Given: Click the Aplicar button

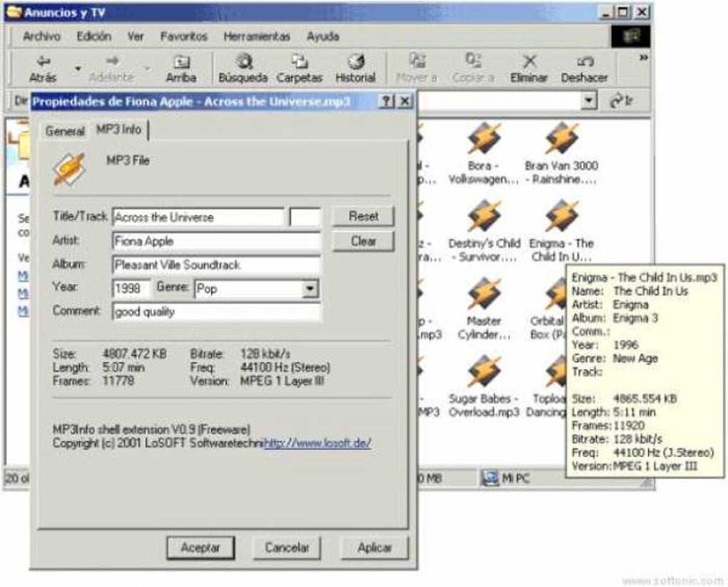Looking at the screenshot, I should (374, 548).
